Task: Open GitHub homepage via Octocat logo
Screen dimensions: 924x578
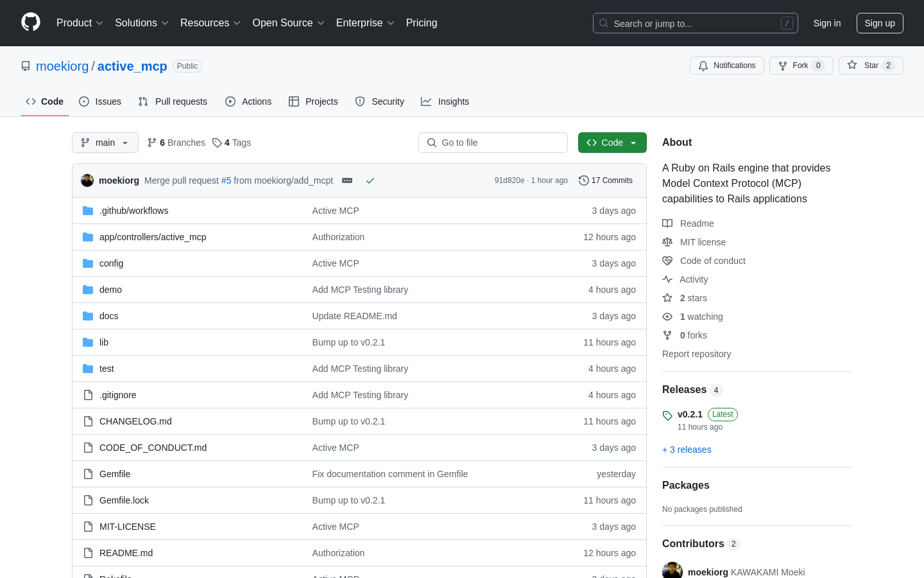Action: pos(31,22)
